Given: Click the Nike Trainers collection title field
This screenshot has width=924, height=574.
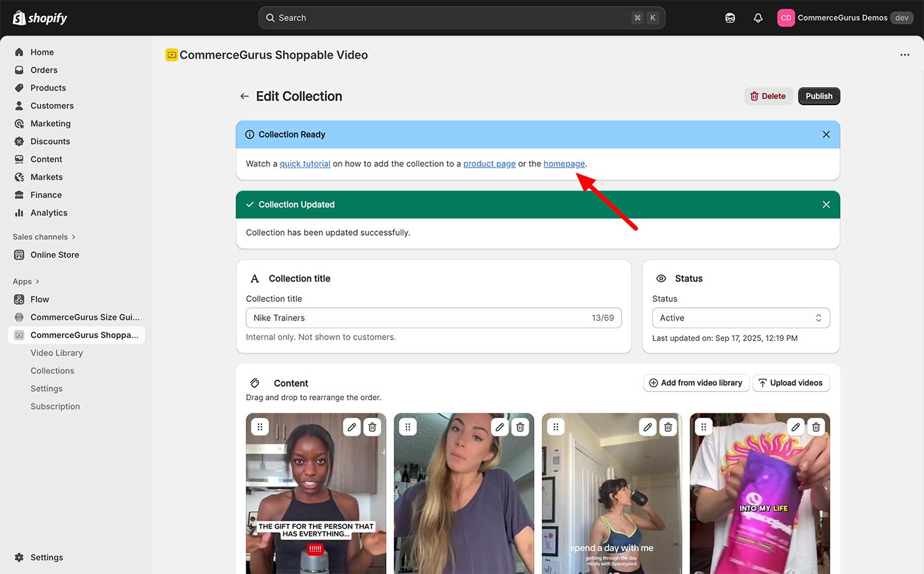Looking at the screenshot, I should point(434,318).
